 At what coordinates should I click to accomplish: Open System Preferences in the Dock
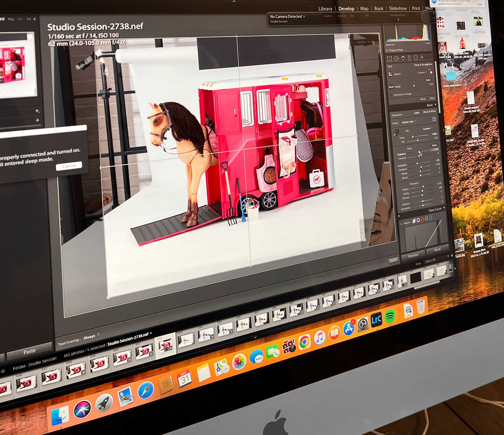click(363, 324)
